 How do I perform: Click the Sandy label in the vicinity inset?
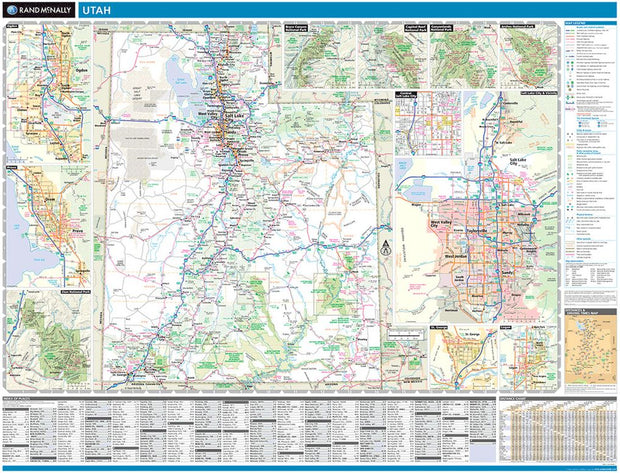tap(507, 273)
